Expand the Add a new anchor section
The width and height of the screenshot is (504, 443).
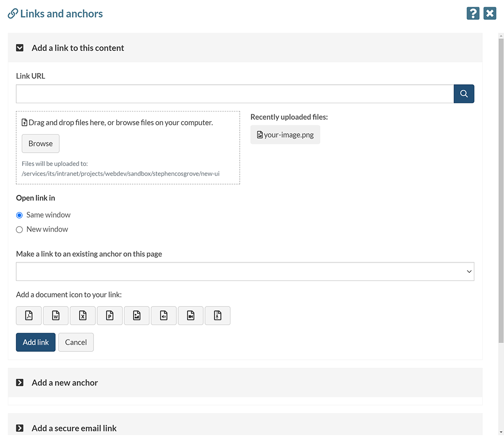click(19, 382)
